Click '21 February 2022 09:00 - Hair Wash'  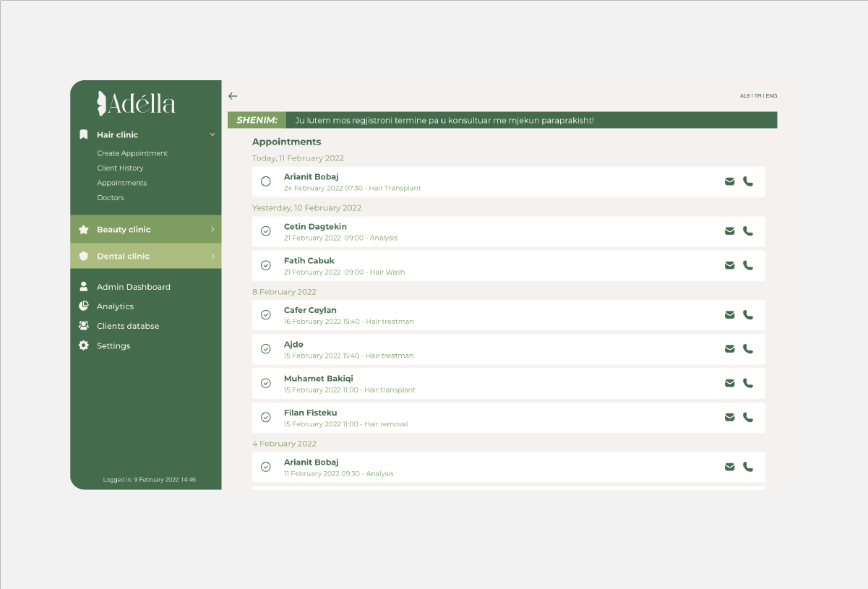click(x=345, y=272)
